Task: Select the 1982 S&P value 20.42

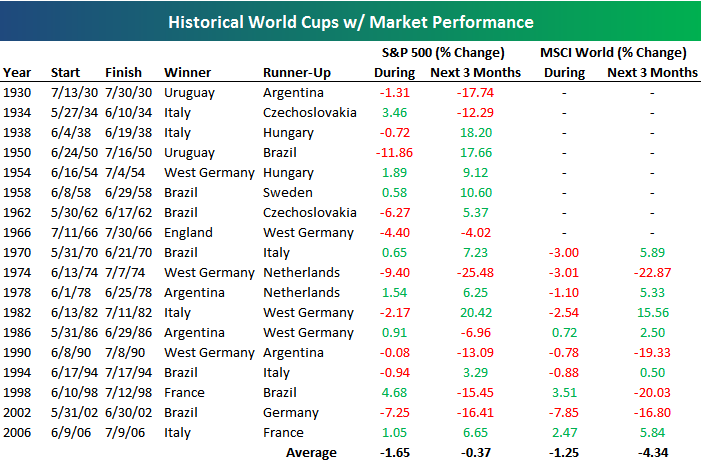Action: pos(476,313)
